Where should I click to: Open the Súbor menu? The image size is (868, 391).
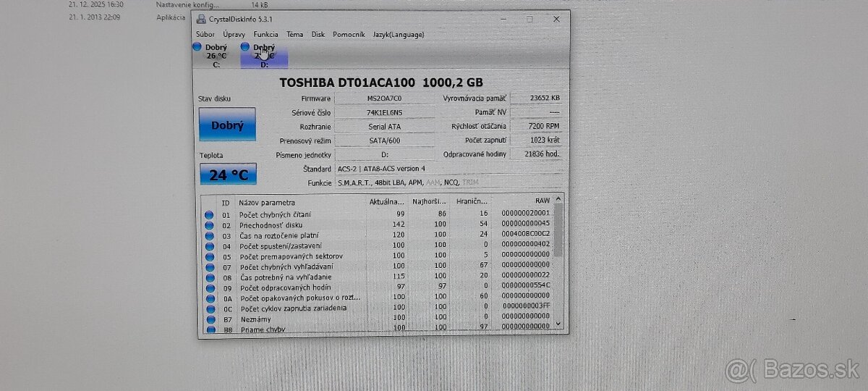coord(205,34)
